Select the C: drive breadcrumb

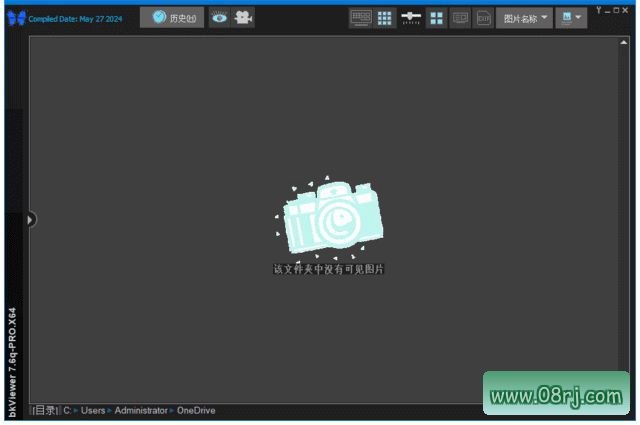click(x=67, y=411)
